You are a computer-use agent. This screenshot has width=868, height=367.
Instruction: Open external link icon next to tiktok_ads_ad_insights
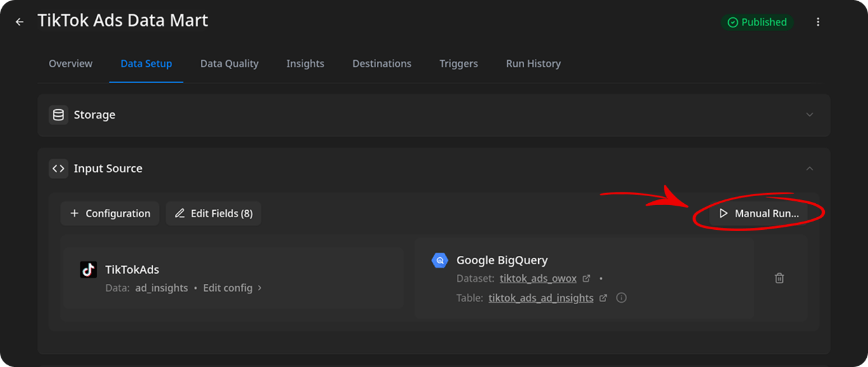(x=603, y=298)
